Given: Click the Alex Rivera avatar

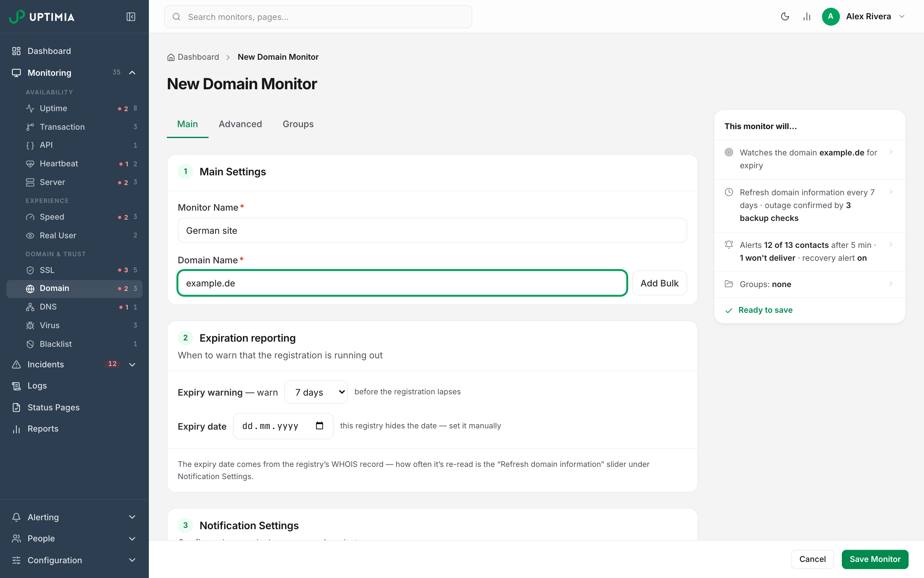Looking at the screenshot, I should click(830, 16).
